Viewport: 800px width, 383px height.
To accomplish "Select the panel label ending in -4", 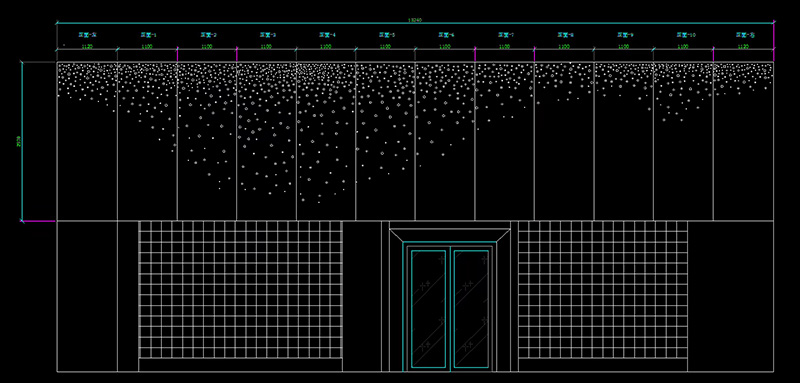I will pyautogui.click(x=328, y=35).
